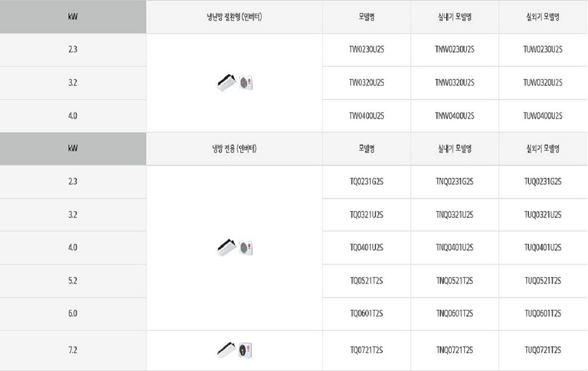Screen dimensions: 588x371
Task: Click the 냉방 전용 (인버터) header
Action: 235,149
